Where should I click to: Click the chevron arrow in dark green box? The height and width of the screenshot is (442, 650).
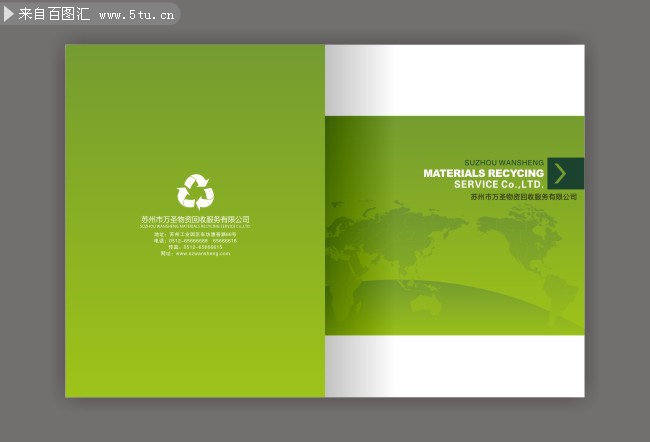pyautogui.click(x=564, y=173)
